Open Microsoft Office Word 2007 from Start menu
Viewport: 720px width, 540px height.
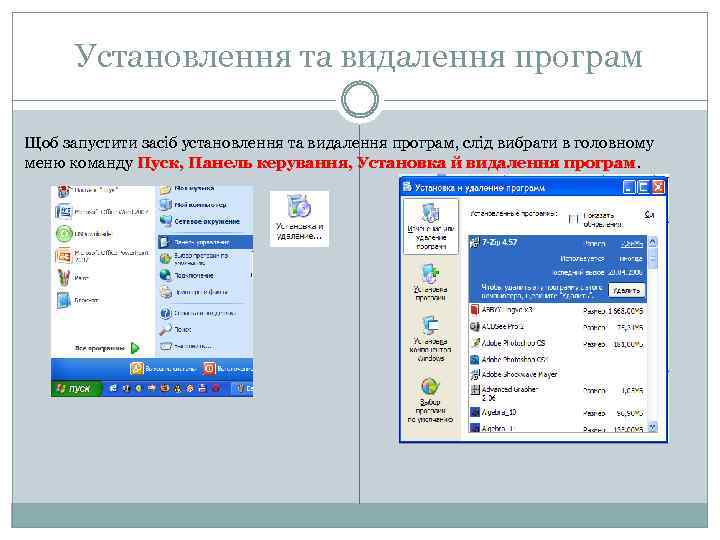[103, 212]
